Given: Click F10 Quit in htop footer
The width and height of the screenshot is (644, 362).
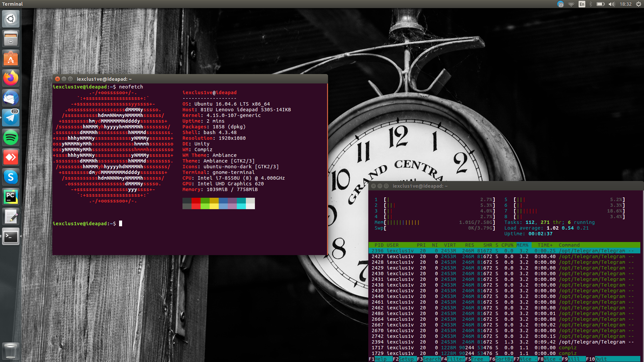Looking at the screenshot, I should tap(613, 359).
